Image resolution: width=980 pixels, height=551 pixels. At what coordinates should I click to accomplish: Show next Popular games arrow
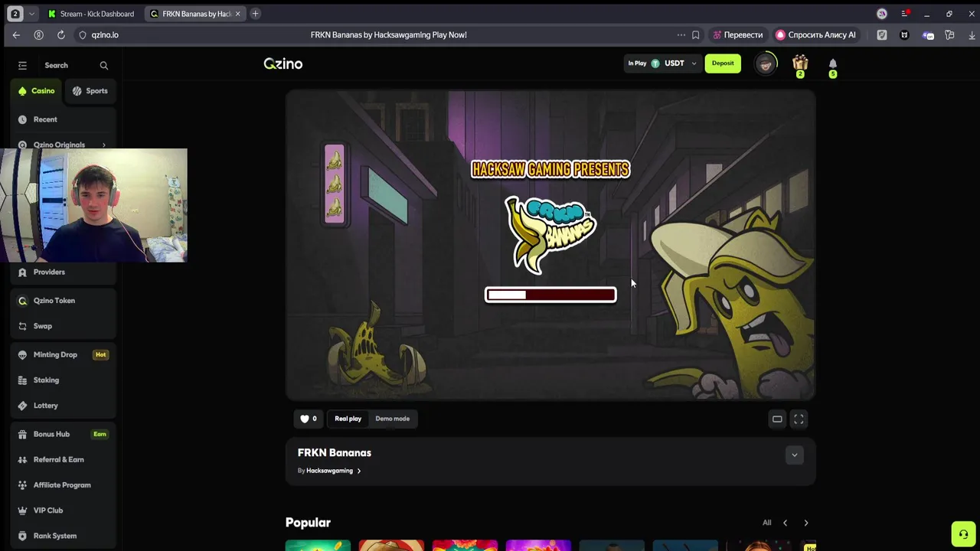[x=805, y=523]
